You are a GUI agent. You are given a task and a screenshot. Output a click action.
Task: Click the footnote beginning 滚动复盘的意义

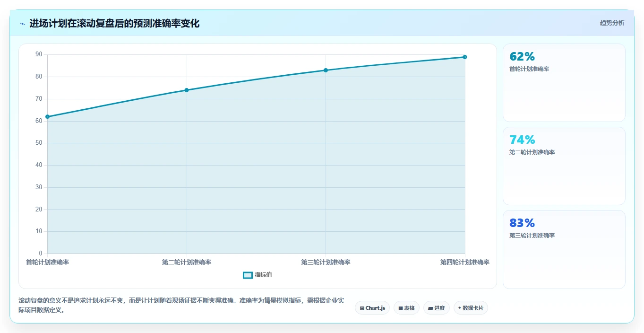click(181, 306)
